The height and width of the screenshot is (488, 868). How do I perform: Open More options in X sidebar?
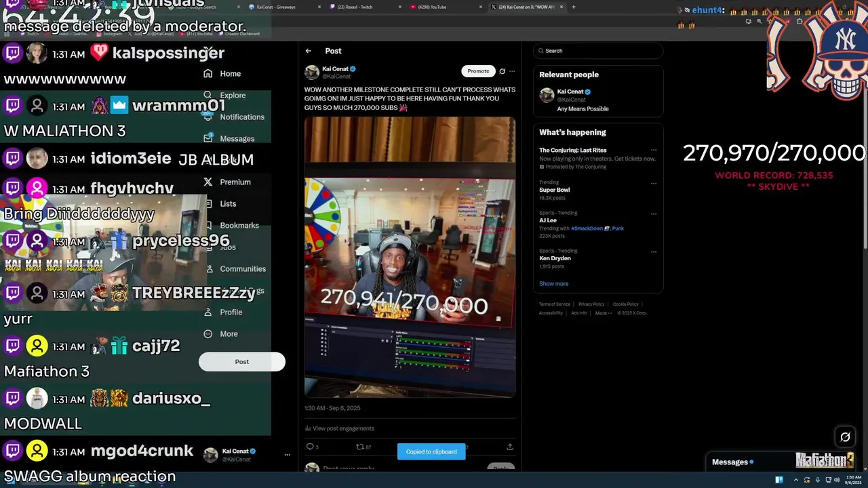(x=221, y=333)
